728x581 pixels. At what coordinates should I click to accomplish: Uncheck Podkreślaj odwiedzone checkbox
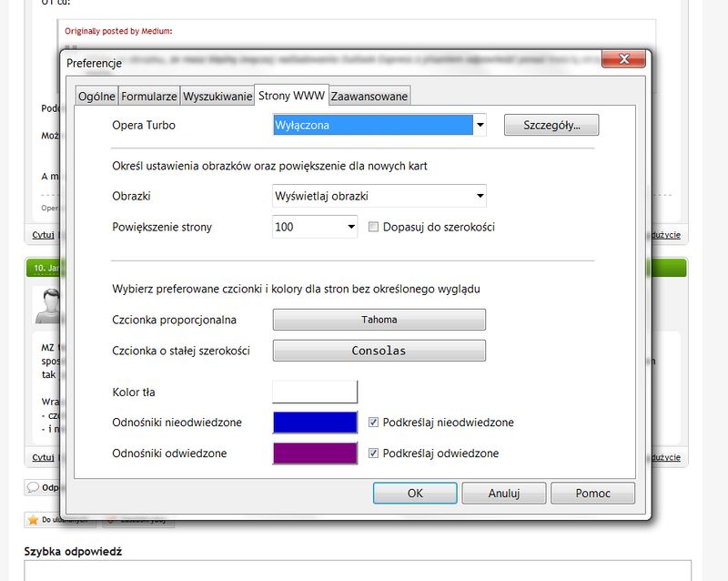(x=373, y=453)
